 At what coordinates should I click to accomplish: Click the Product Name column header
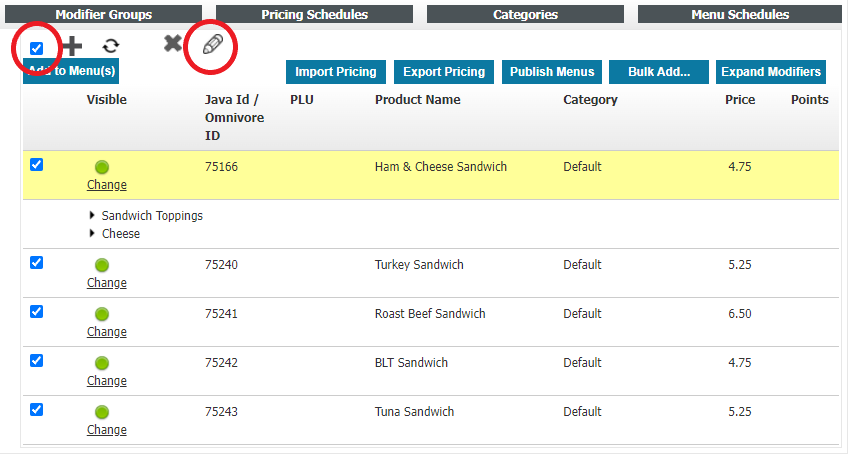(x=417, y=100)
